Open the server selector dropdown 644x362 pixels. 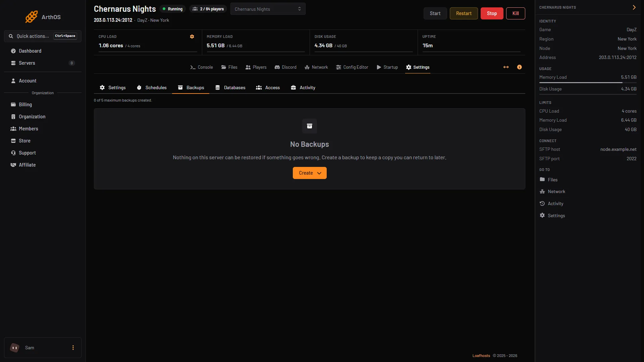(x=268, y=9)
